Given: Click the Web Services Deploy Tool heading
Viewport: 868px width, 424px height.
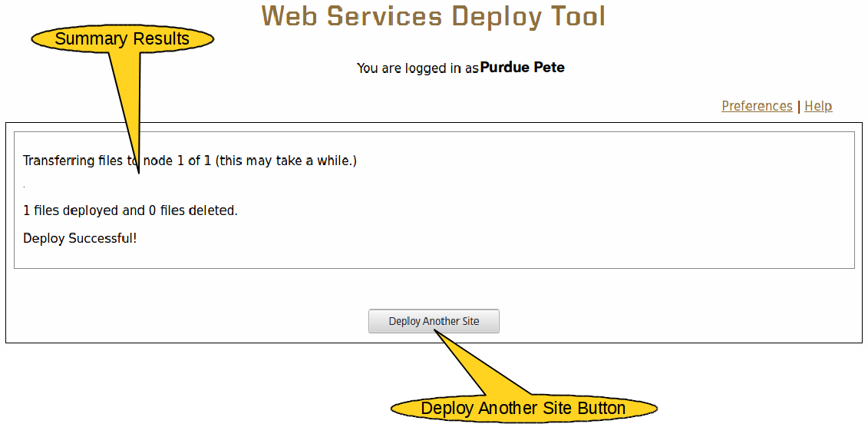Looking at the screenshot, I should [434, 16].
